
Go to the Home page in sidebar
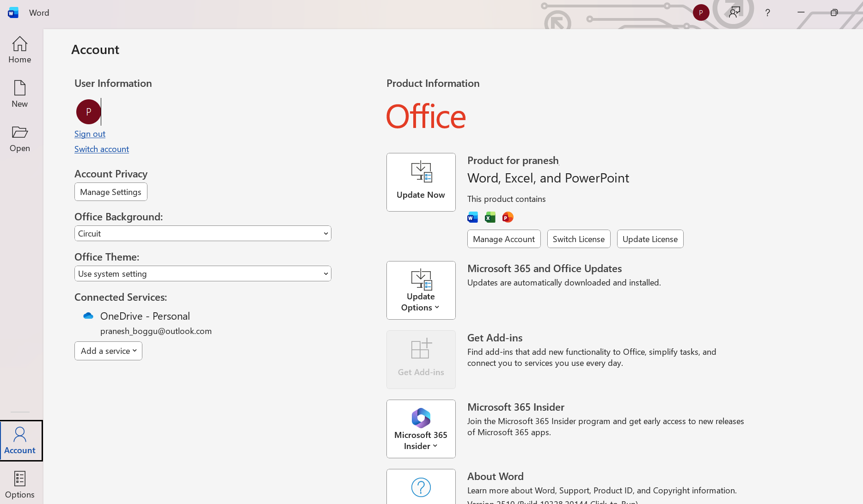point(20,50)
